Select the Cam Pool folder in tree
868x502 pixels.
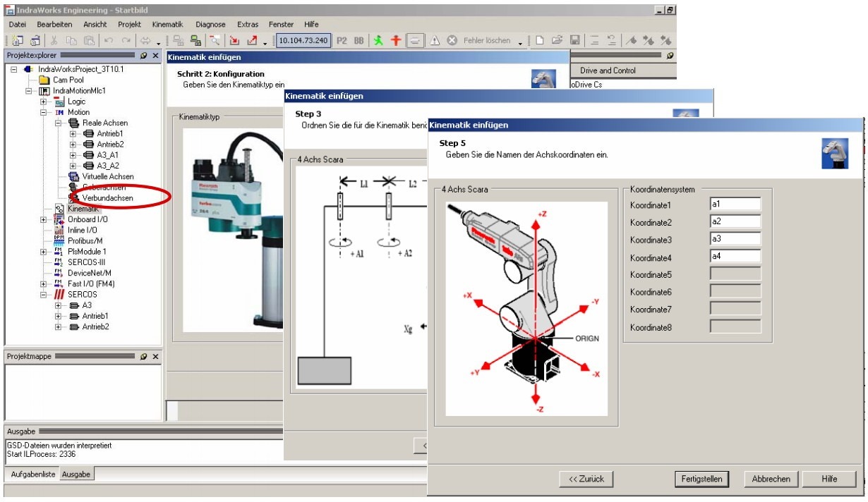(x=68, y=80)
